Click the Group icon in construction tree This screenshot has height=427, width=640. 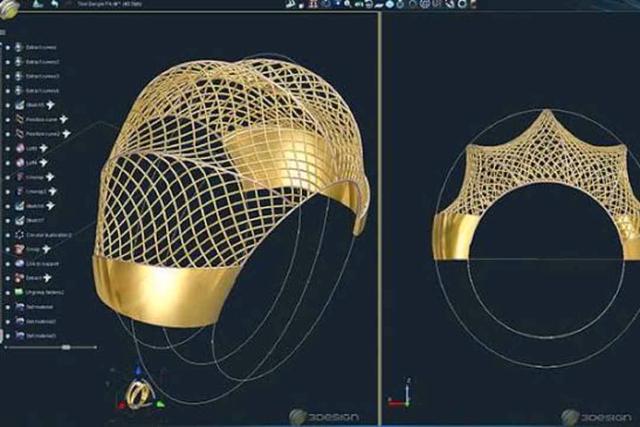(x=22, y=248)
